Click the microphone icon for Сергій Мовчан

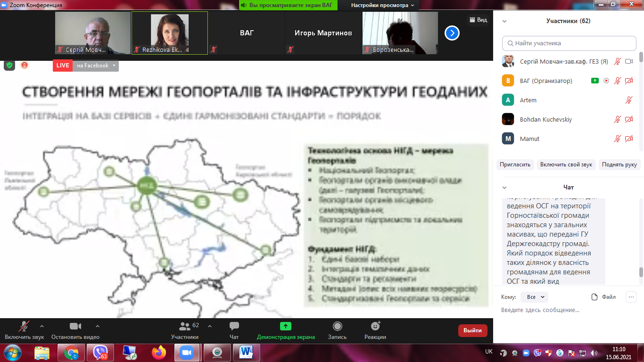617,61
